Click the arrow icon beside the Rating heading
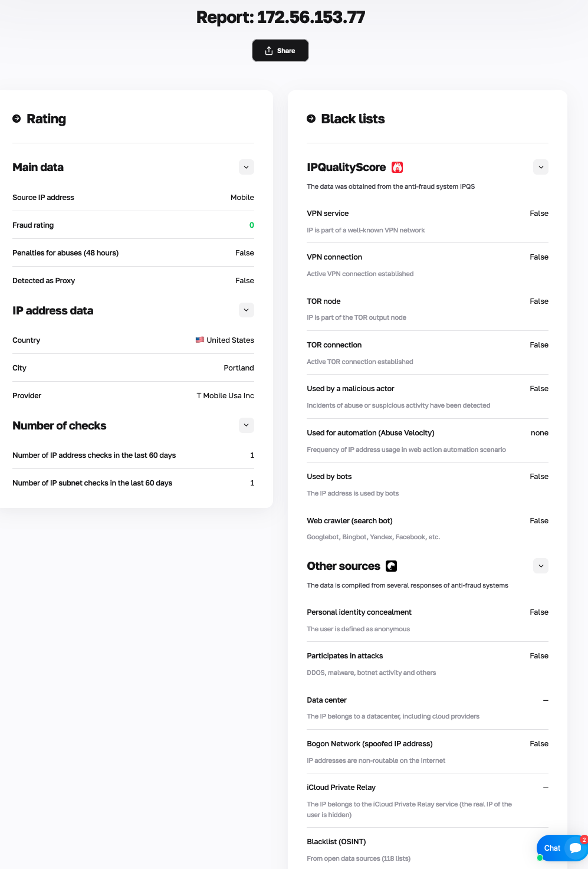The image size is (588, 869). [15, 119]
